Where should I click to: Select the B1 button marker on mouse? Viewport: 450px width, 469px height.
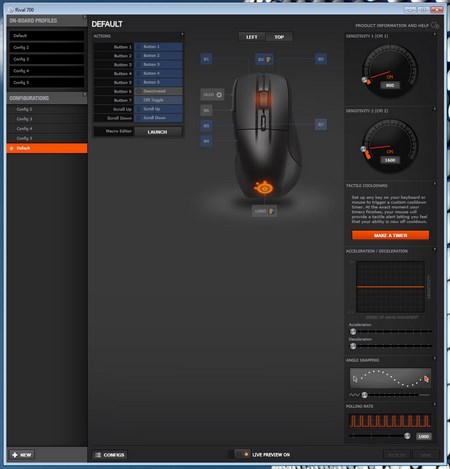tap(206, 59)
